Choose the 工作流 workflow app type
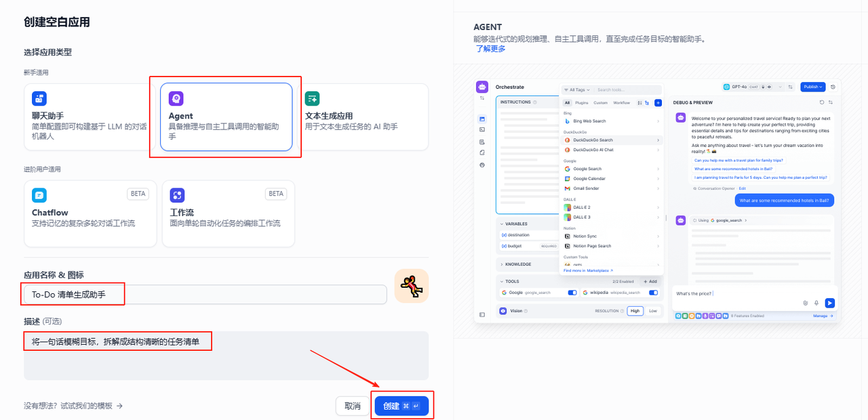 tap(228, 213)
